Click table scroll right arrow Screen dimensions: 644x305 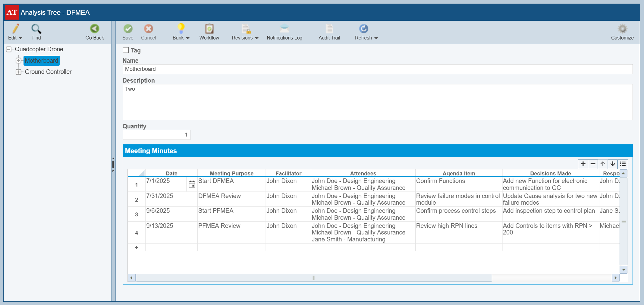click(x=616, y=278)
